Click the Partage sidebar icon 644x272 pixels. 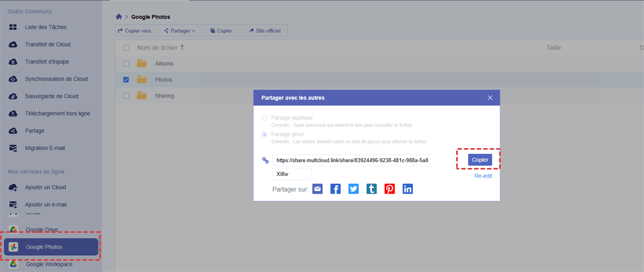[x=13, y=131]
